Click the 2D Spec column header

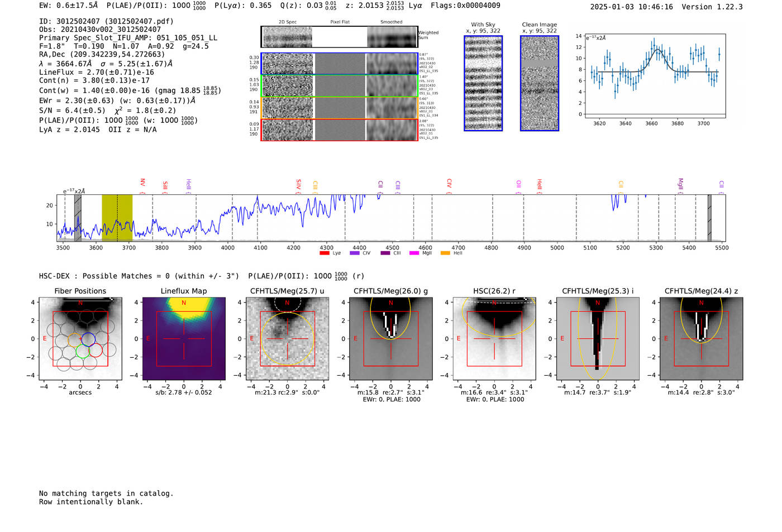point(288,22)
